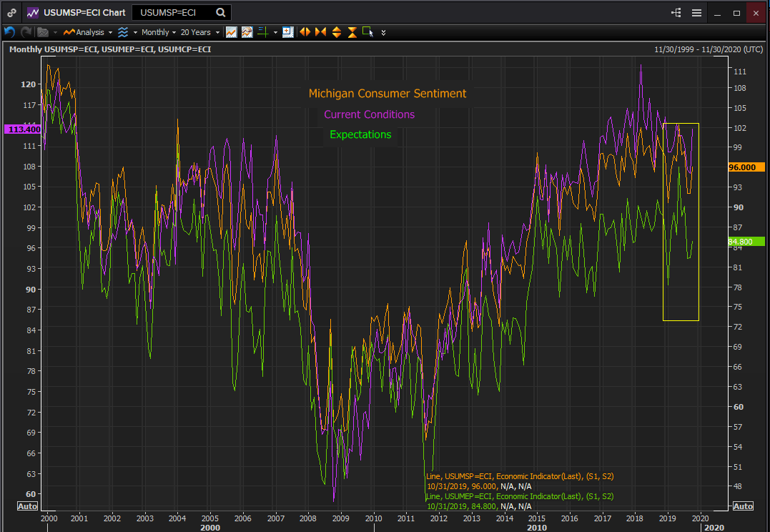Toggle the left axis Auto scale button
The image size is (770, 532).
(27, 506)
